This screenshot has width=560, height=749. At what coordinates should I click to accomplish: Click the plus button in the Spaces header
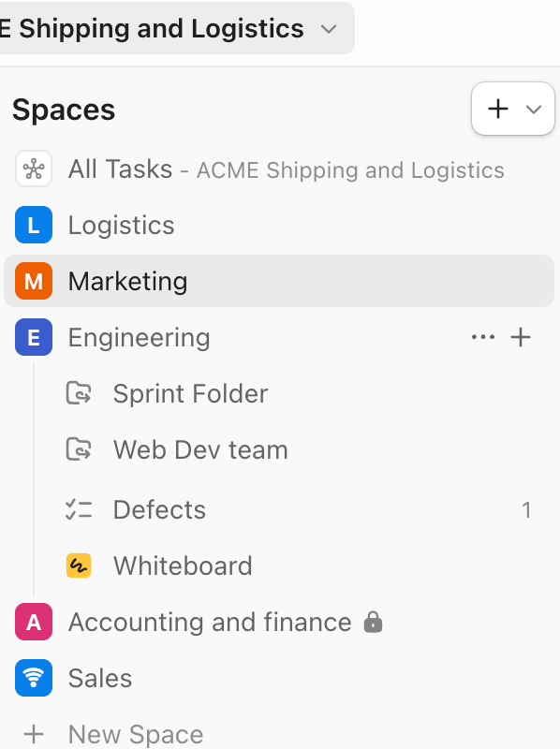click(498, 109)
